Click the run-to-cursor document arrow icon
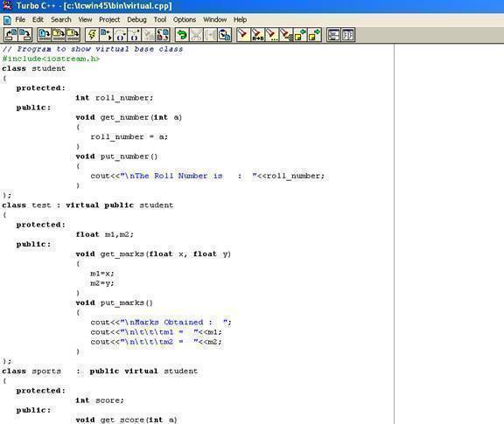Screen dimensions: 504x424 click(x=106, y=34)
